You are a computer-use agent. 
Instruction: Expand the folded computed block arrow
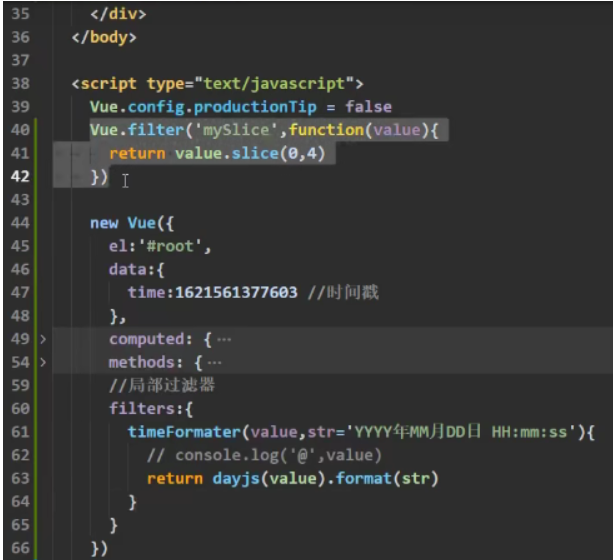[42, 339]
